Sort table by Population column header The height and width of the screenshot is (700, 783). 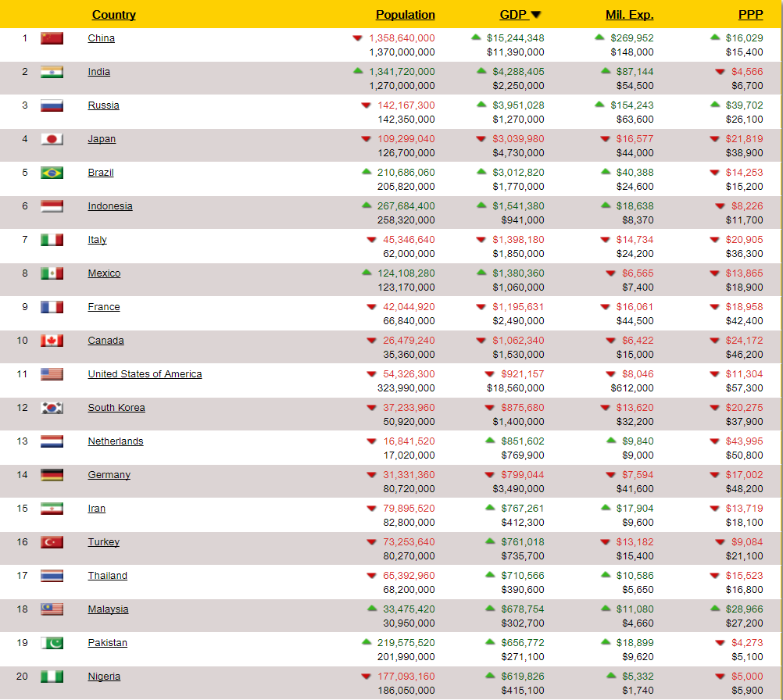[405, 15]
